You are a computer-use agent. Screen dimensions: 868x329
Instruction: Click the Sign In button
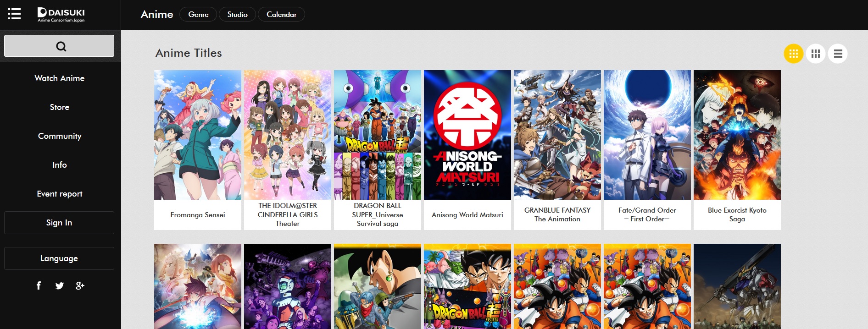(x=59, y=223)
